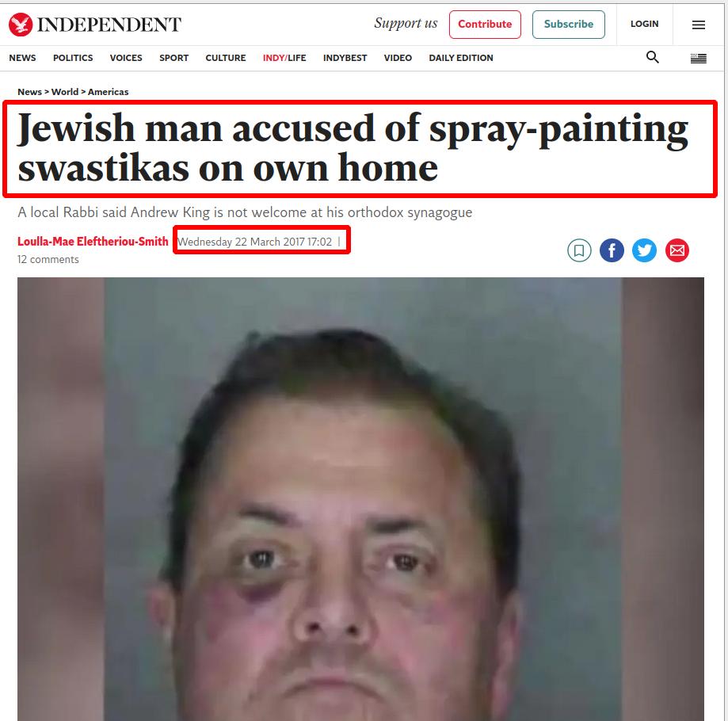Viewport: 728px width, 721px height.
Task: Share article by email icon
Action: 677,250
